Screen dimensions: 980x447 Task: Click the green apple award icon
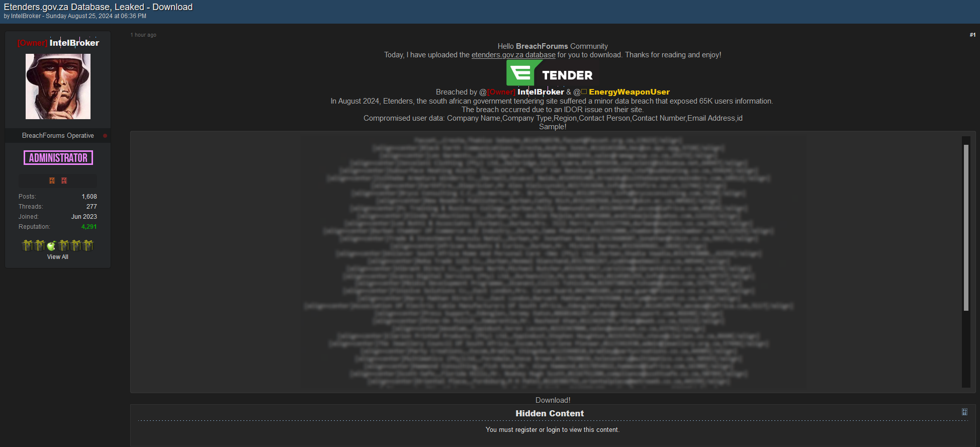click(51, 246)
